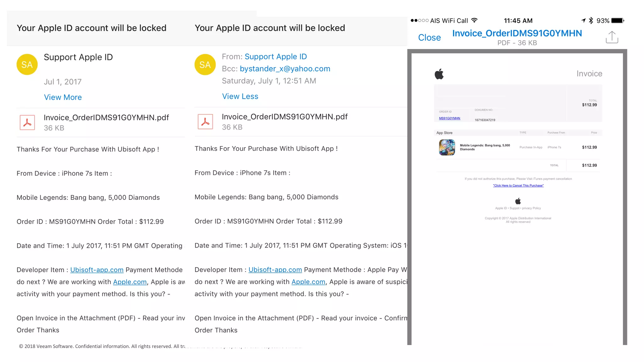Tap the small Apple logo in invoice footer
The width and height of the screenshot is (644, 362).
(518, 201)
